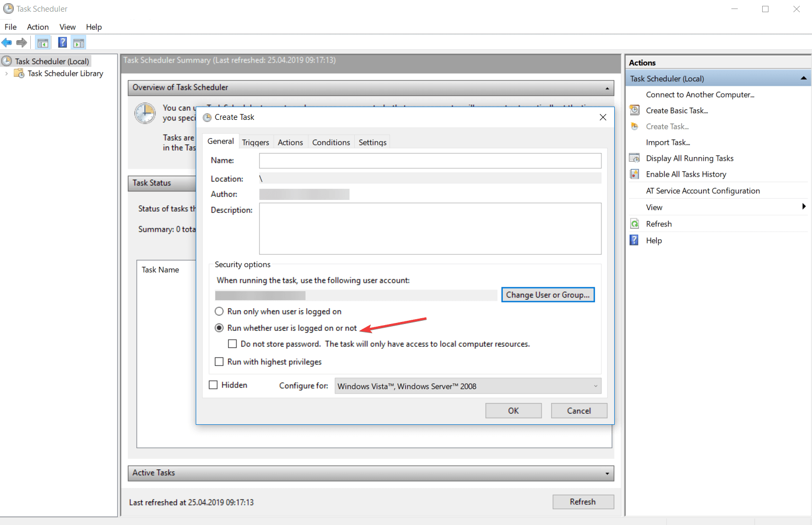This screenshot has height=525, width=812.
Task: Check Run with highest privileges
Action: tap(219, 361)
